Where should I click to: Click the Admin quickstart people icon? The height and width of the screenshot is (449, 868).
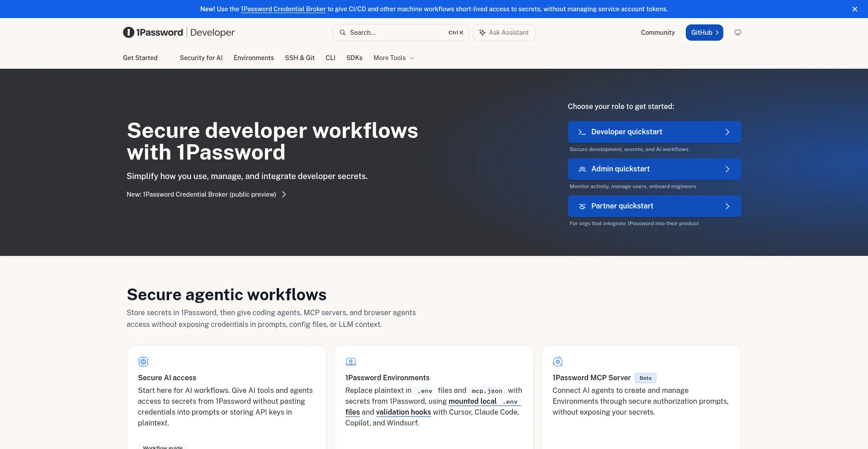click(582, 169)
